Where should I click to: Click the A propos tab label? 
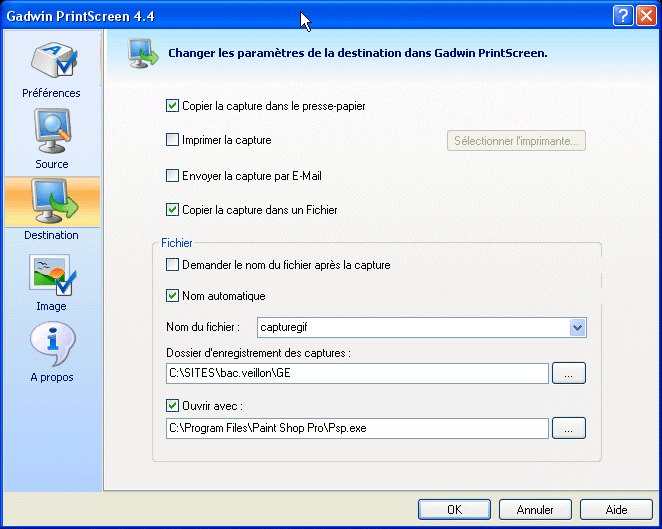[x=52, y=377]
